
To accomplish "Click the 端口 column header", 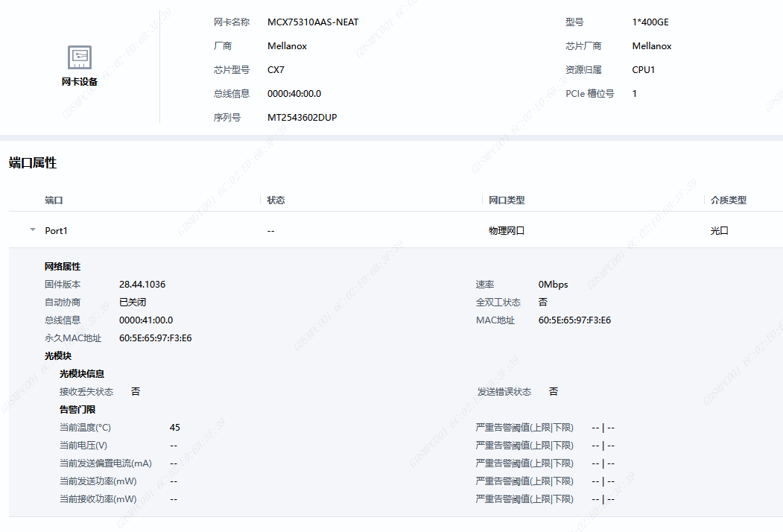I will tap(54, 200).
